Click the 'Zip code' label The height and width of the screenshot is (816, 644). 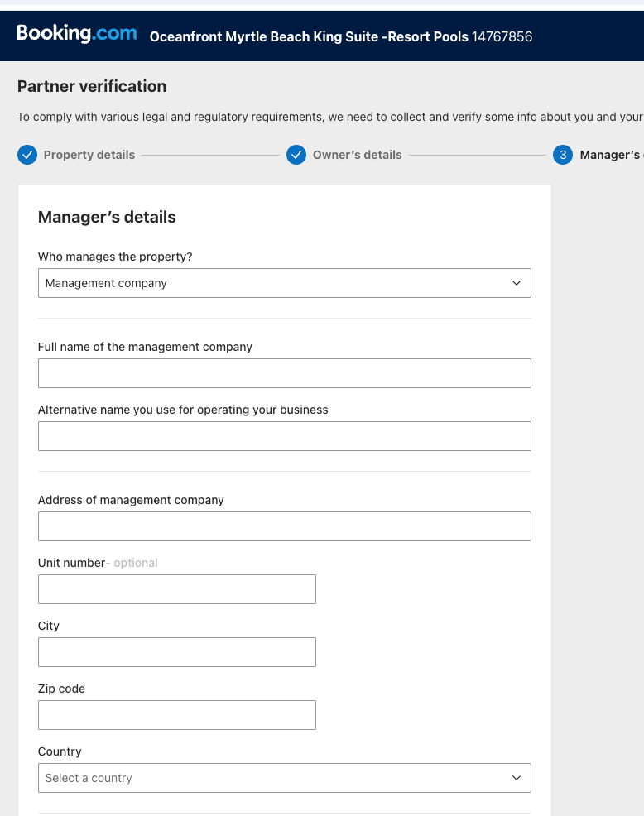[61, 689]
